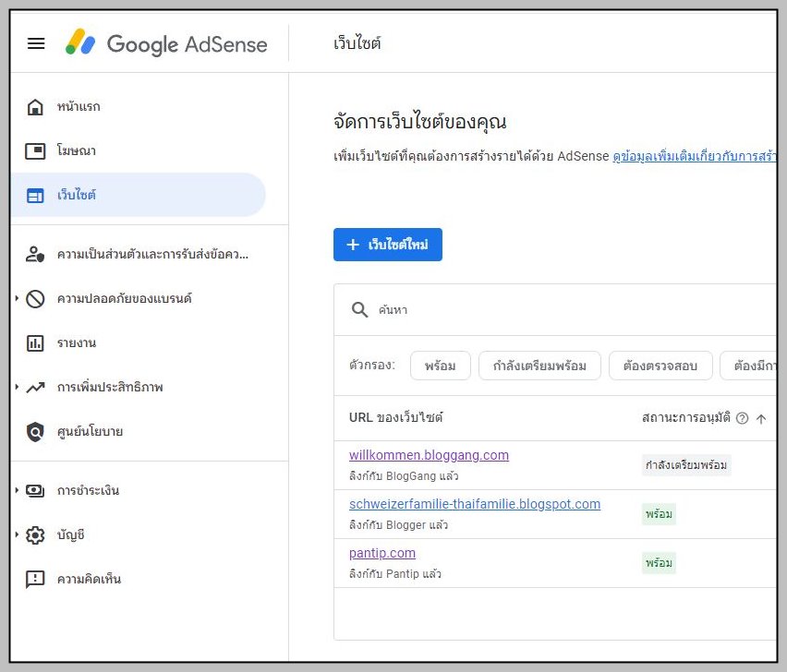The width and height of the screenshot is (787, 672).
Task: Filter sites by พร้อม chip
Action: (441, 366)
